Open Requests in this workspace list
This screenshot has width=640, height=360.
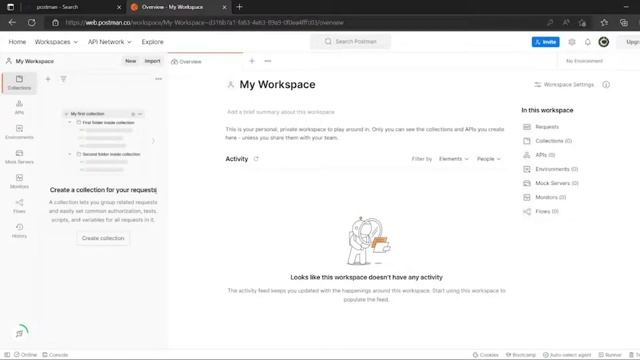pos(541,127)
